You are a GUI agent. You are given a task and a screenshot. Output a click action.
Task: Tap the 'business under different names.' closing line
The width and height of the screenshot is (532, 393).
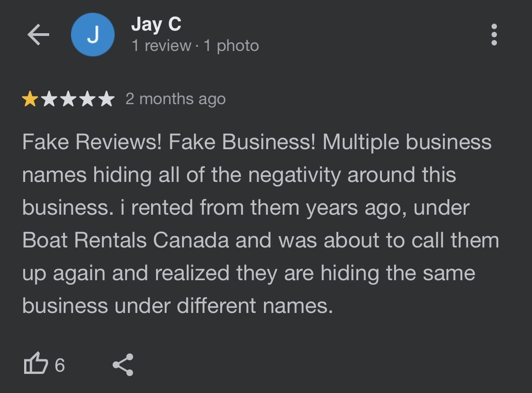coord(177,306)
